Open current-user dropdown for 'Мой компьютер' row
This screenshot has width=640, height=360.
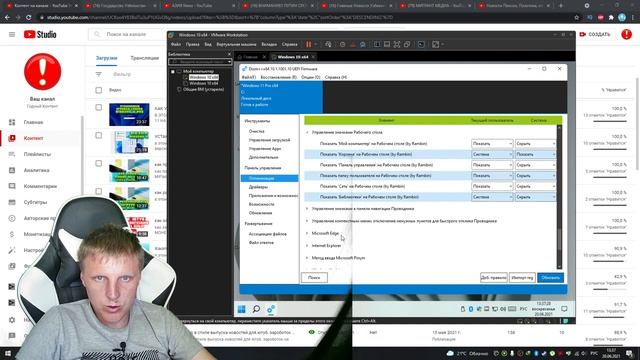(x=492, y=144)
